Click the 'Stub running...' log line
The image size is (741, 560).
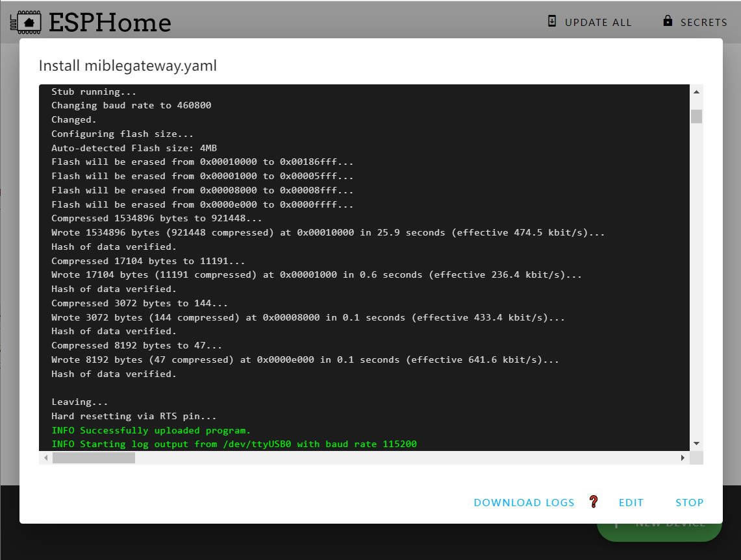pyautogui.click(x=94, y=91)
